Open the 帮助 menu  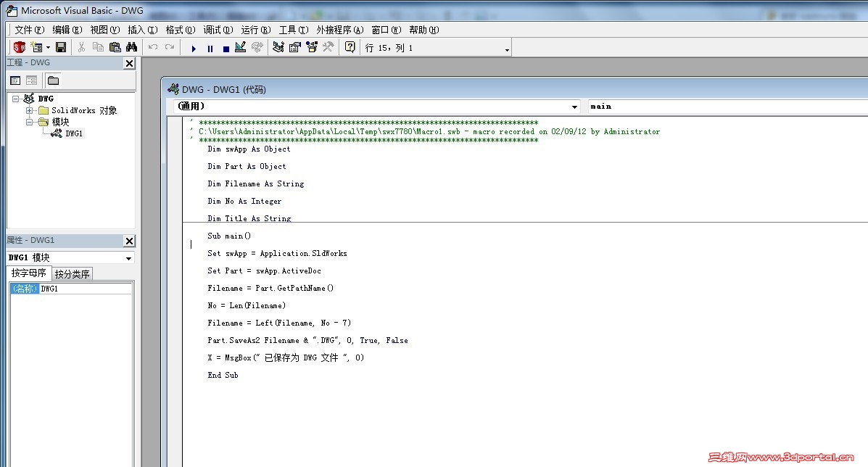tap(423, 30)
